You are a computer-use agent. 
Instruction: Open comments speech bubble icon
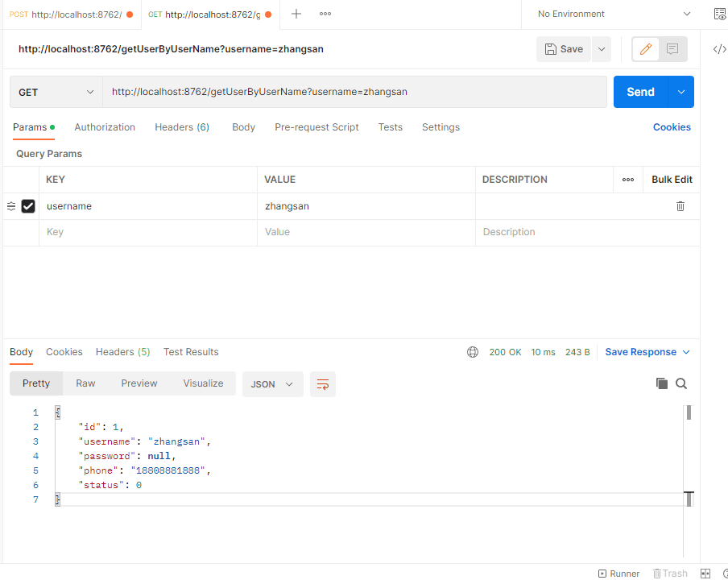coord(672,49)
